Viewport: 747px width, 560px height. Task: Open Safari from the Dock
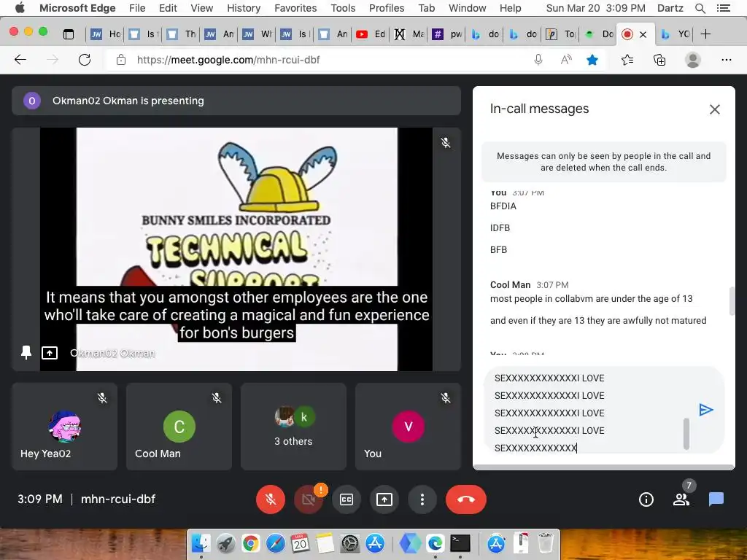pos(275,542)
